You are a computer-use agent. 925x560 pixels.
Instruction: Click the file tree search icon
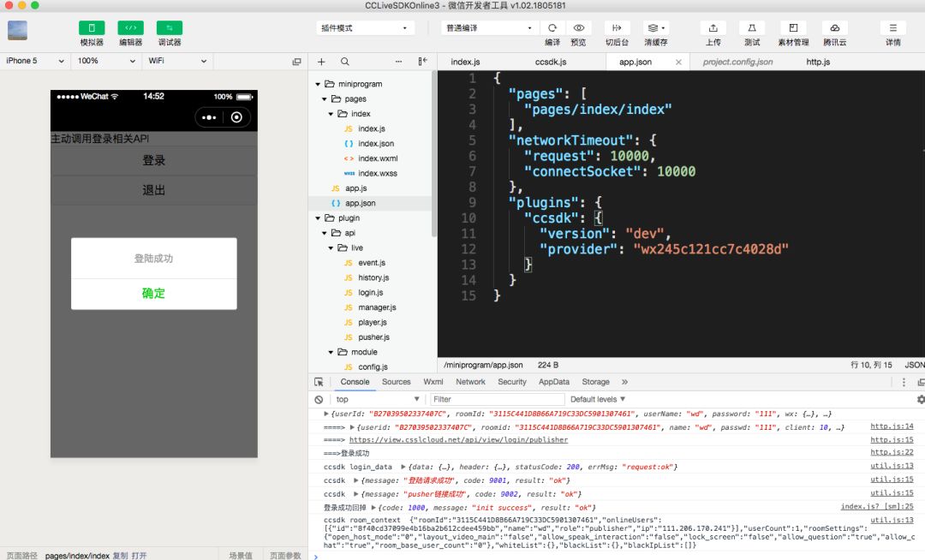coord(345,62)
